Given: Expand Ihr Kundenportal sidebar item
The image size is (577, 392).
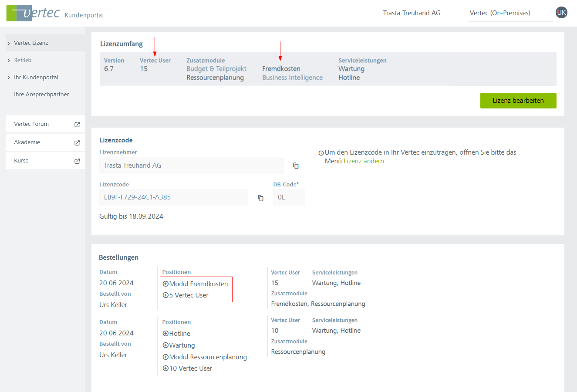Looking at the screenshot, I should click(36, 78).
